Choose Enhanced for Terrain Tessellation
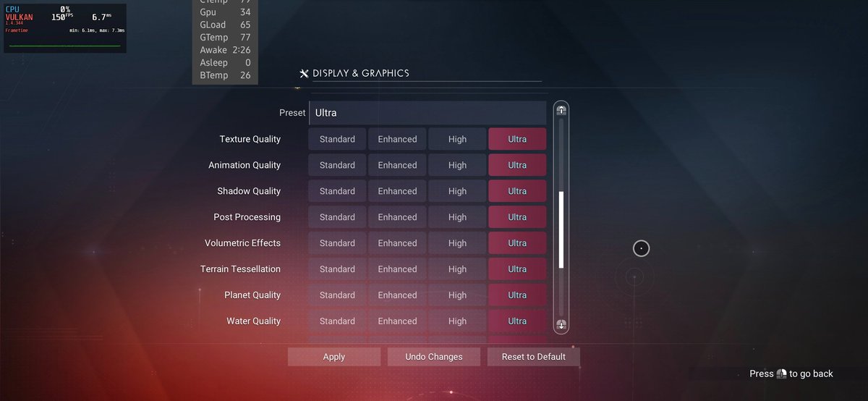The width and height of the screenshot is (868, 401). [397, 269]
